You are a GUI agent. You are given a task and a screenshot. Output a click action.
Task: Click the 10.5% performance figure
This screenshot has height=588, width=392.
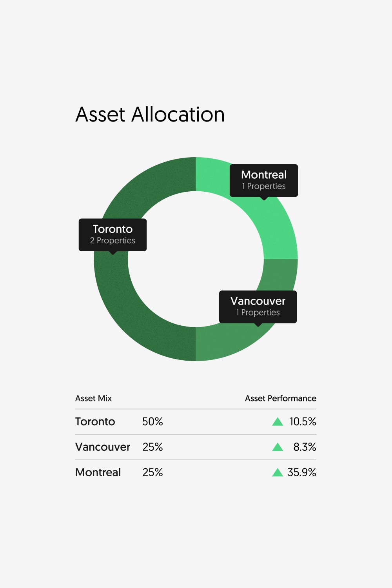(303, 422)
